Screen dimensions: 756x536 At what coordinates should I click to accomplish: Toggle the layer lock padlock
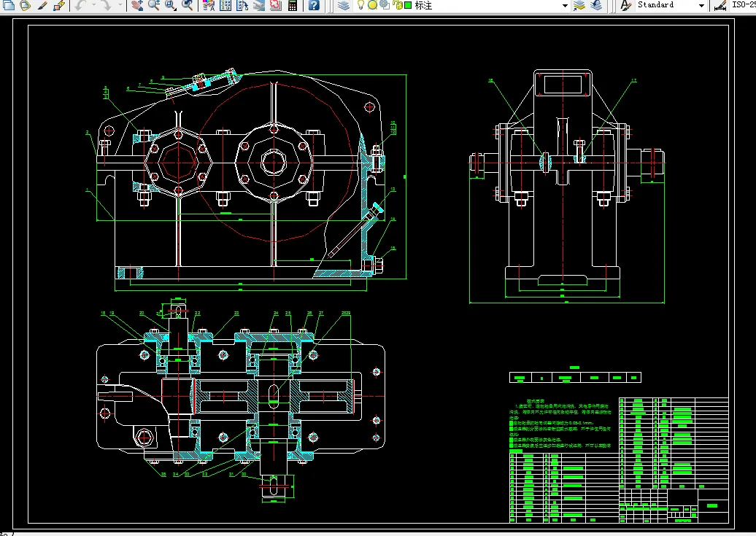click(x=396, y=5)
